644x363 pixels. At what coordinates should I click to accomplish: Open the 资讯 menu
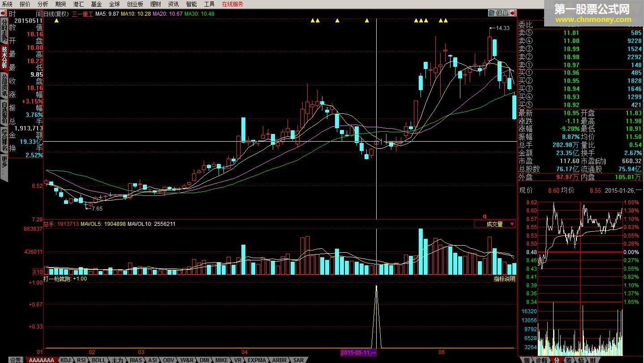coord(173,4)
